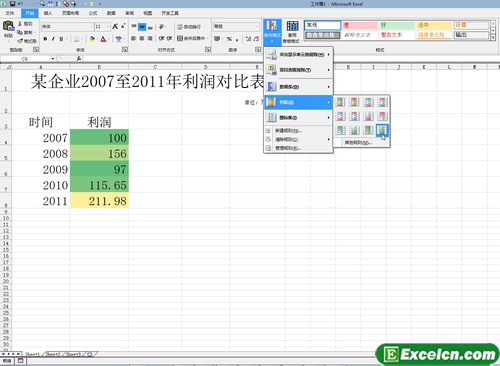The height and width of the screenshot is (366, 500).
Task: Switch to the 插入 (Insert) tab
Action: [x=48, y=13]
